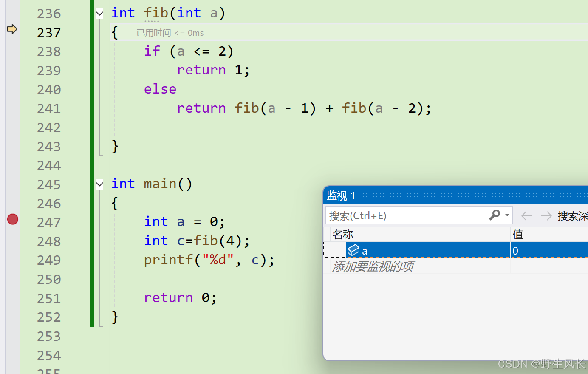The width and height of the screenshot is (588, 374).
Task: Click the 值 column header
Action: point(549,234)
